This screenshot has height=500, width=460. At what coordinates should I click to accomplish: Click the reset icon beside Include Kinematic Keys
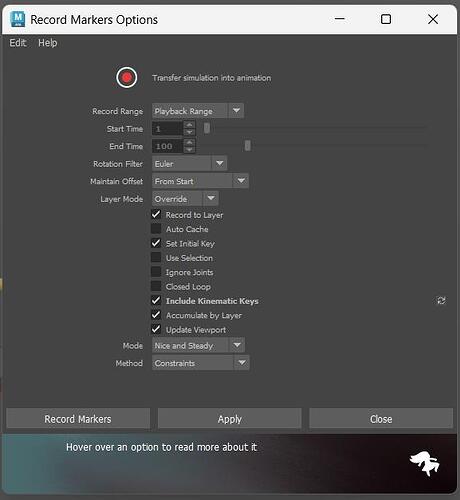click(441, 300)
